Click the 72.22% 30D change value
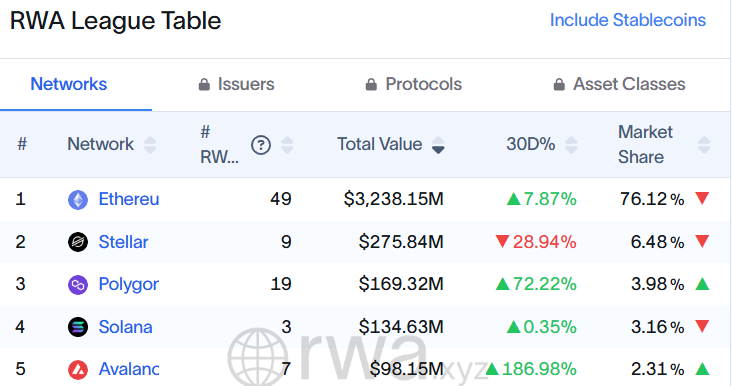This screenshot has height=386, width=732. (x=545, y=284)
